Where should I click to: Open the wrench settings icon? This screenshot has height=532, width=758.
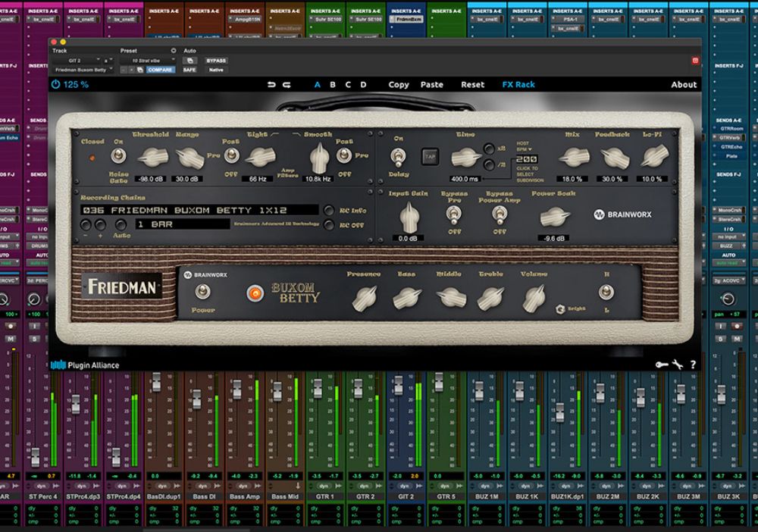pyautogui.click(x=678, y=365)
